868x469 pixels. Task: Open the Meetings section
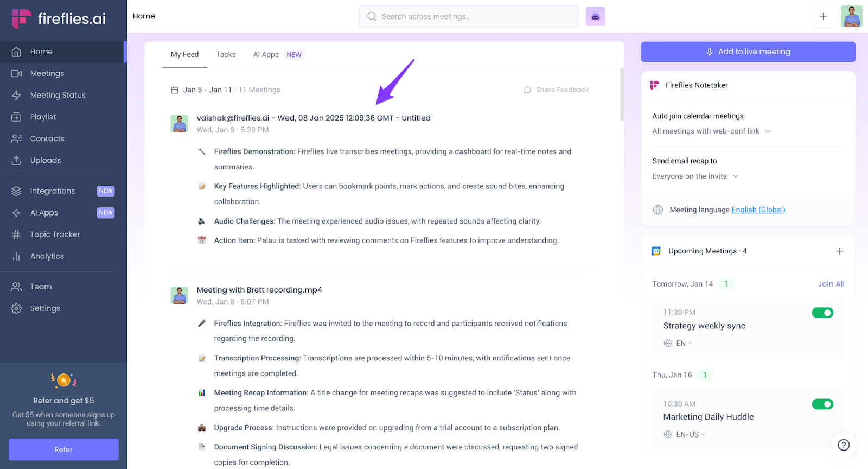[63, 73]
